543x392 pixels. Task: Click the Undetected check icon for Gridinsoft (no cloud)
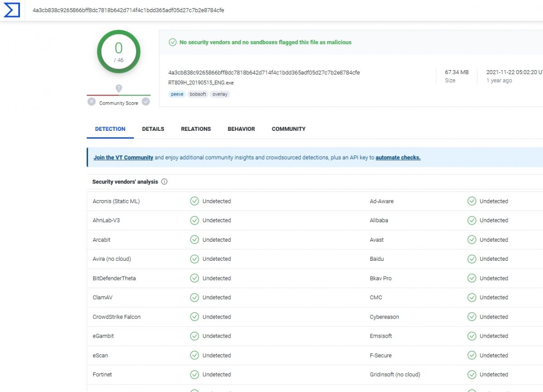pyautogui.click(x=472, y=374)
